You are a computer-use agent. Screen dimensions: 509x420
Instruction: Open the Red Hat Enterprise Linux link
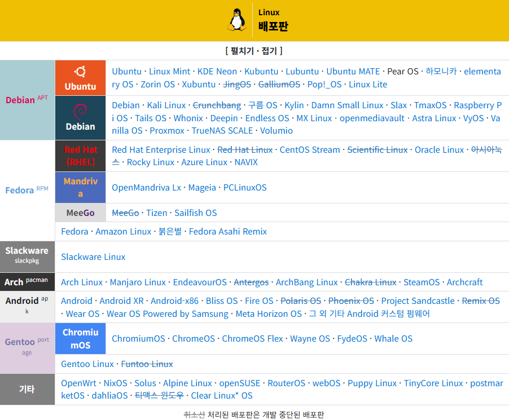[x=161, y=149]
